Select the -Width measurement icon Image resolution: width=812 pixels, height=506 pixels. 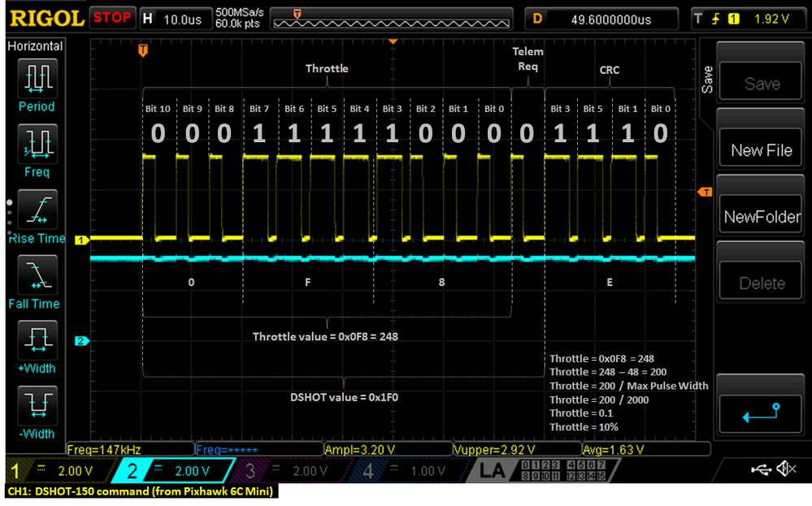point(37,405)
